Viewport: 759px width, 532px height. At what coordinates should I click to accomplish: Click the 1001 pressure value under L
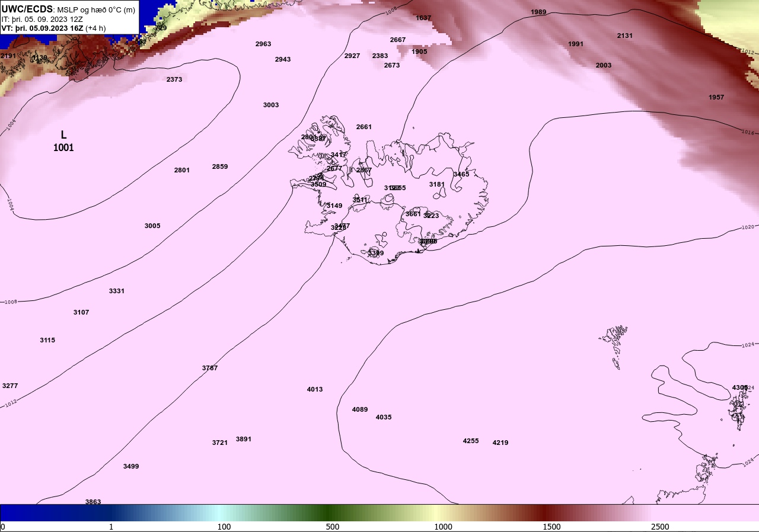coord(63,148)
